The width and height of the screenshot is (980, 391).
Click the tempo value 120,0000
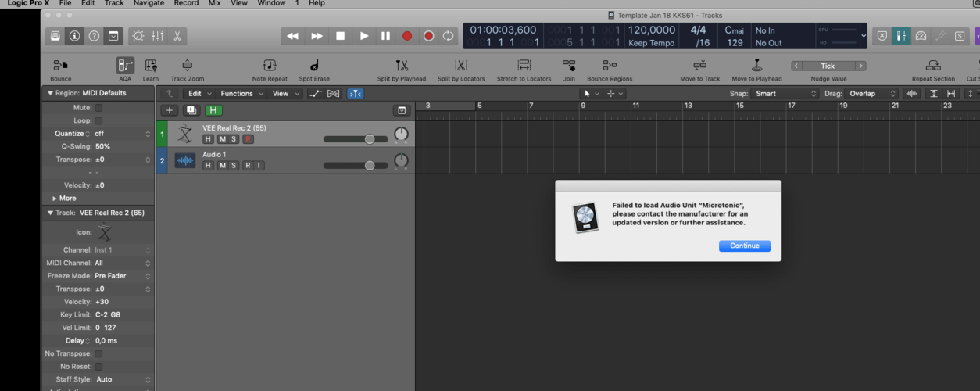click(653, 30)
